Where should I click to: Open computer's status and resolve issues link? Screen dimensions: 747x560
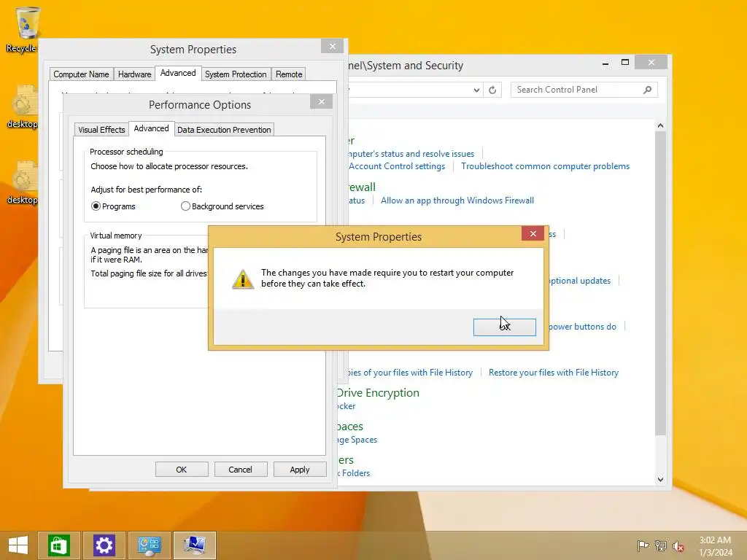[x=411, y=154]
